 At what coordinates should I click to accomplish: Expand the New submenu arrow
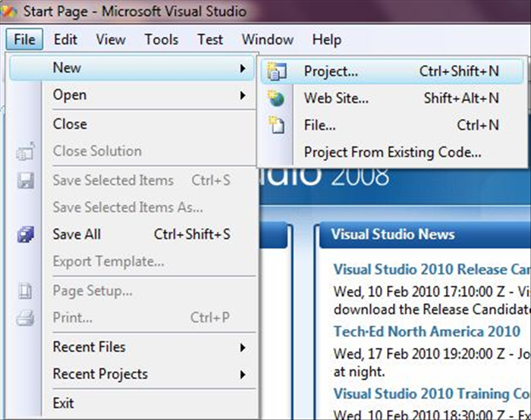pos(243,68)
